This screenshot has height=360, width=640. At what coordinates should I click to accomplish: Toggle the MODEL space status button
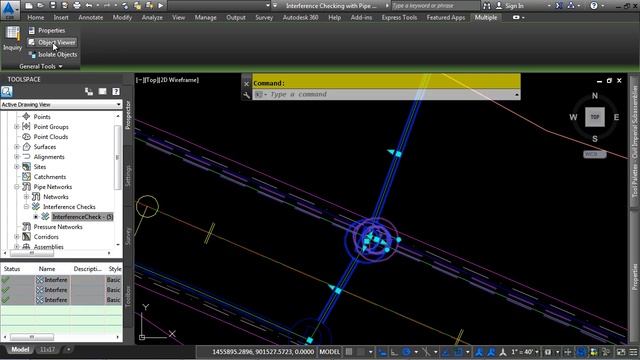pyautogui.click(x=329, y=352)
